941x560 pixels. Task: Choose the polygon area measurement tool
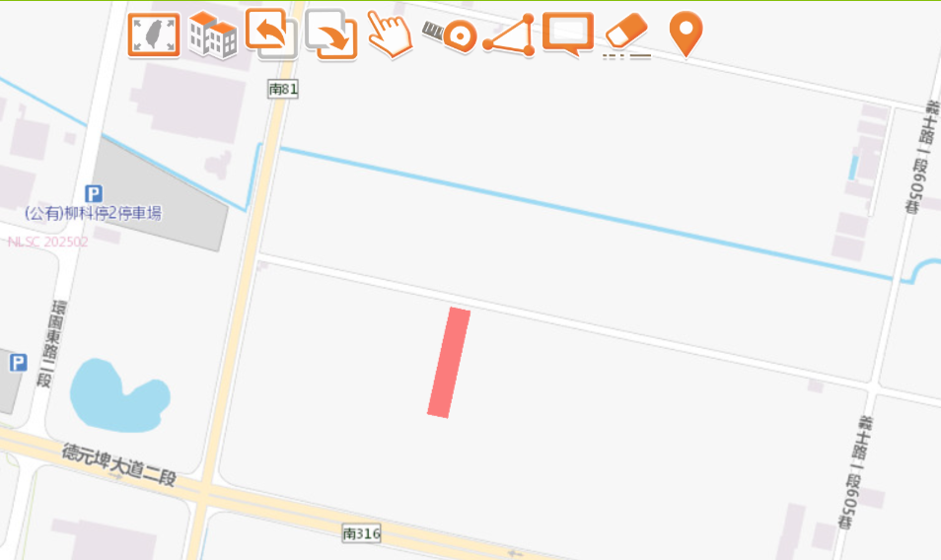point(509,35)
